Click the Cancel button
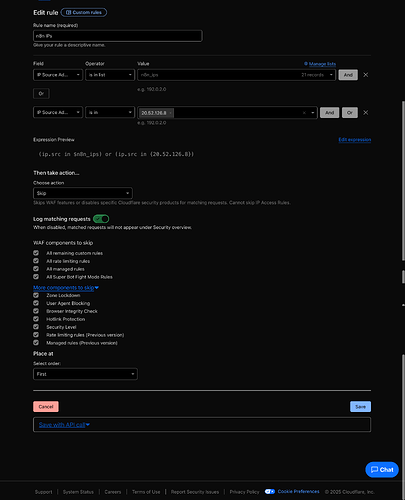The width and height of the screenshot is (405, 500). (x=46, y=407)
